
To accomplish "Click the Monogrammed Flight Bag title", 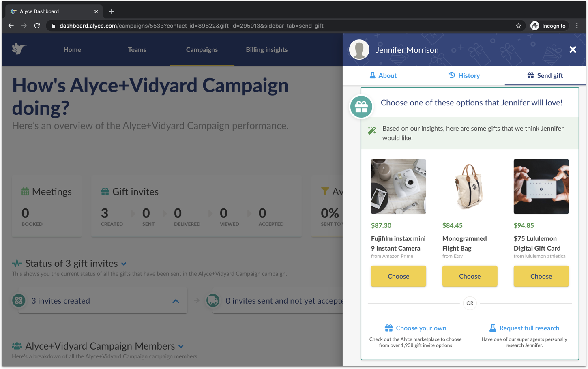I will [x=465, y=243].
